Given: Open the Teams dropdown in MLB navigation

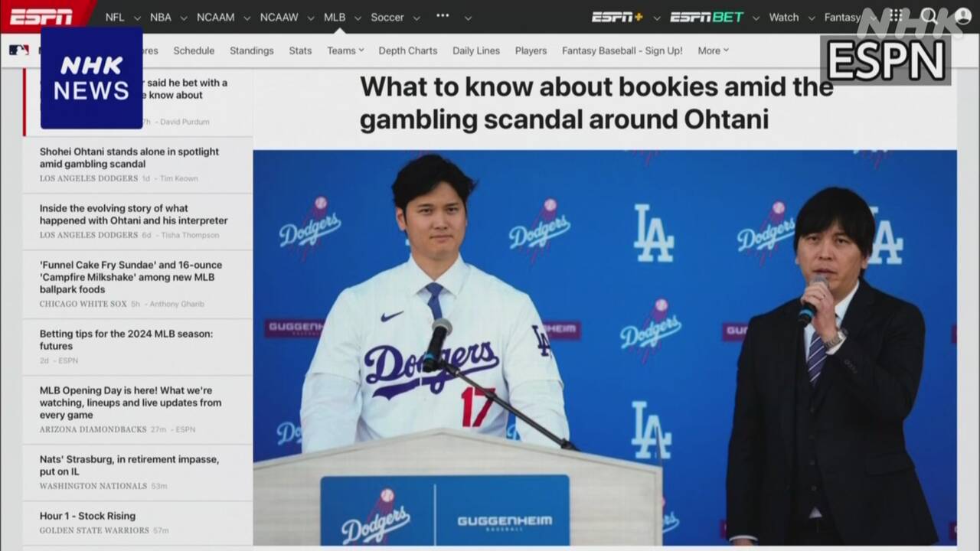Looking at the screenshot, I should pos(345,51).
